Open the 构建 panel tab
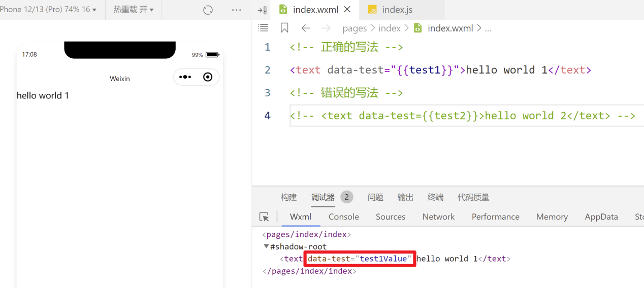Image resolution: width=644 pixels, height=288 pixels. [x=288, y=197]
